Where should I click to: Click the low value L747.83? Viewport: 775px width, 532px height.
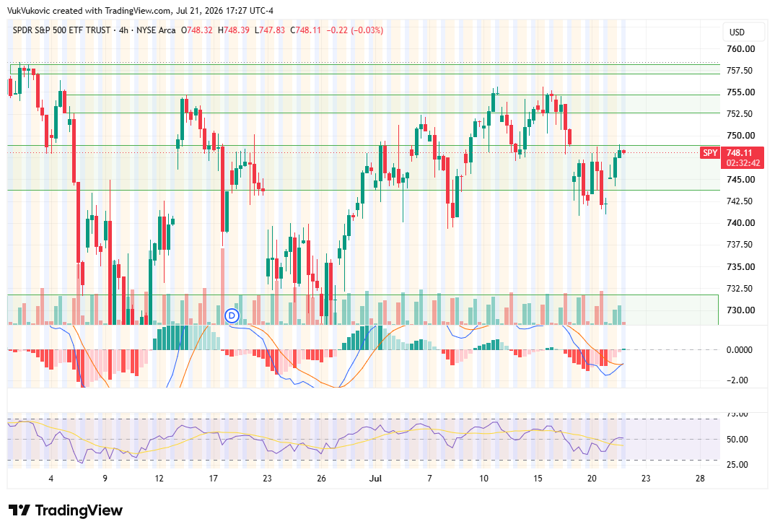270,30
